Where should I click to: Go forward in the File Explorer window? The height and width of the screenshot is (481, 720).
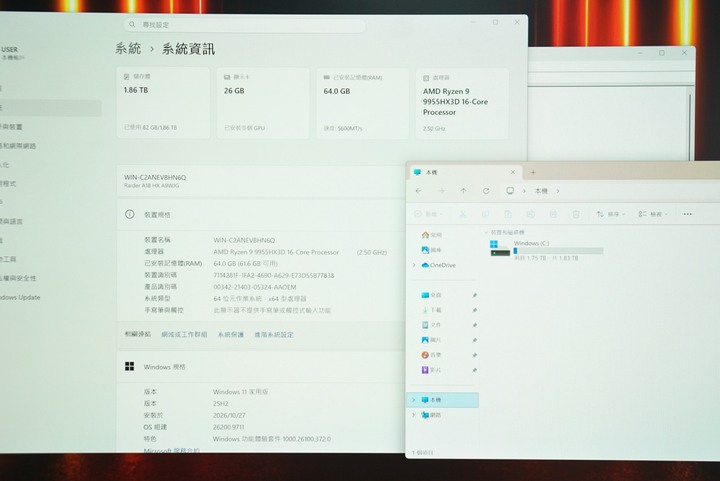pos(441,191)
